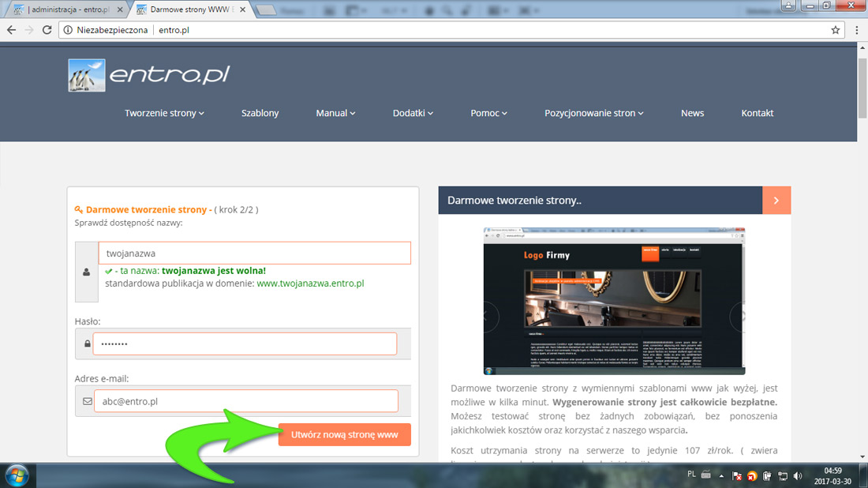
Task: Switch to the 'administracja - entro.pl' tab
Action: point(66,9)
